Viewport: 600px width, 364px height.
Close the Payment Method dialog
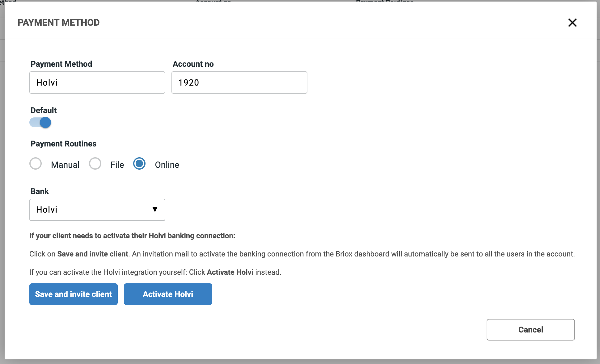click(572, 23)
